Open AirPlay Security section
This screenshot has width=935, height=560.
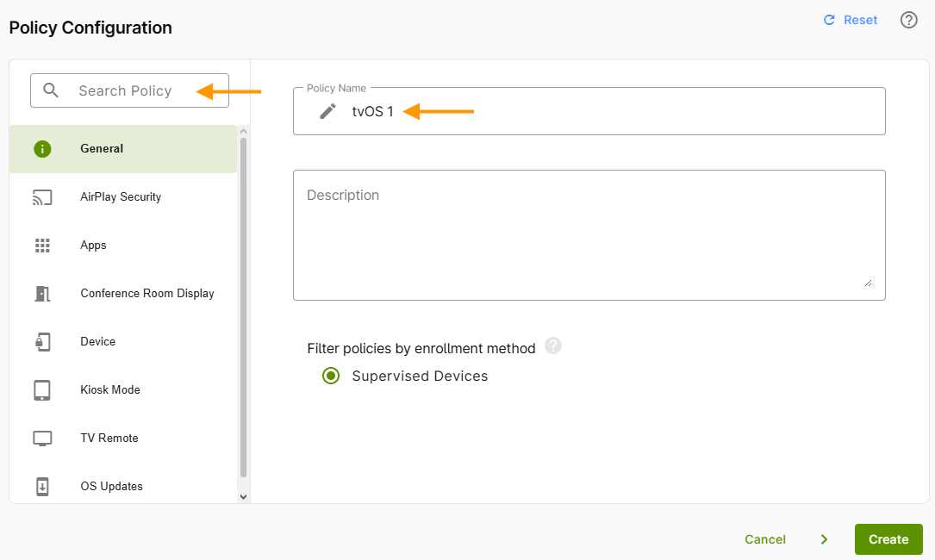tap(123, 197)
